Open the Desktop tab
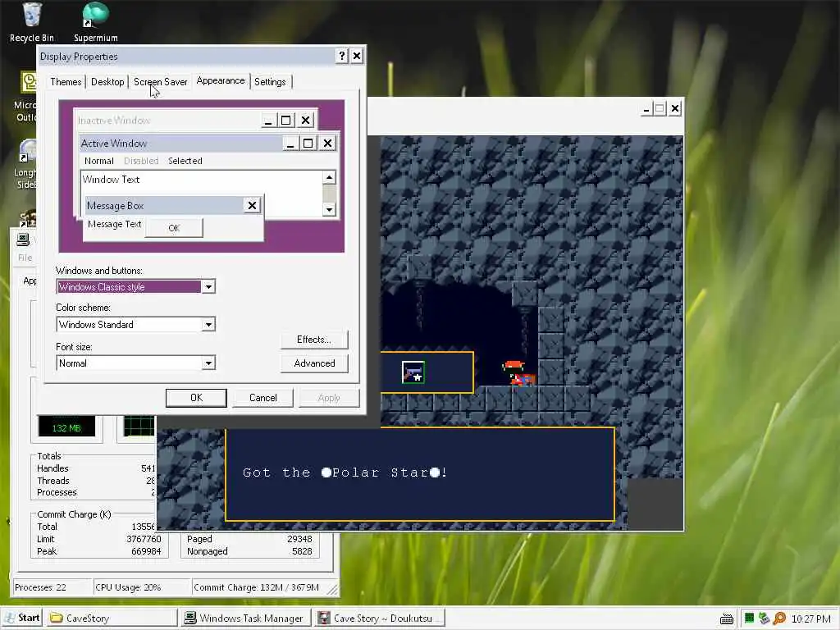 [107, 82]
